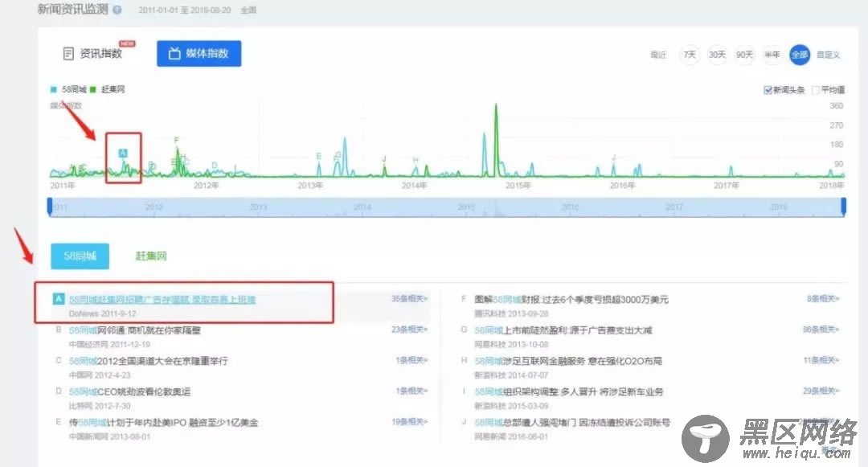Grab the left handle of range slider

pyautogui.click(x=50, y=207)
